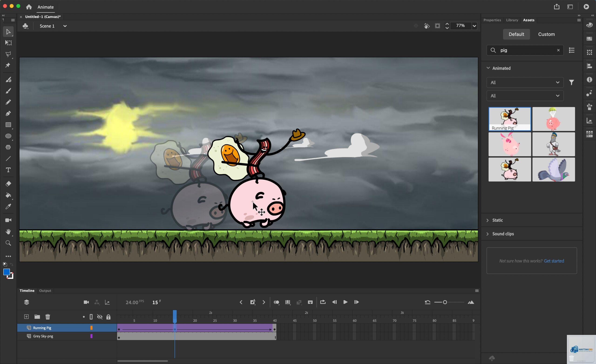Toggle Show/Hide all layers eye icon
Viewport: 596px width, 364px height.
coord(100,317)
